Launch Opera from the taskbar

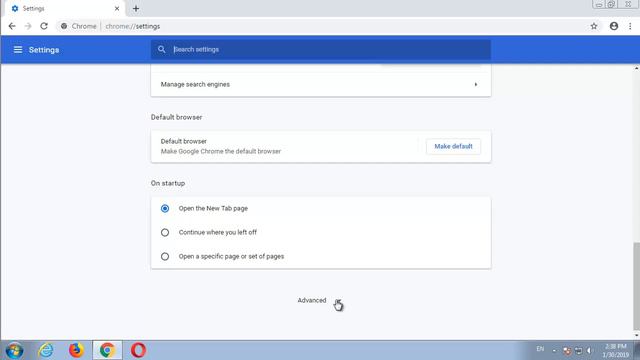click(x=138, y=350)
